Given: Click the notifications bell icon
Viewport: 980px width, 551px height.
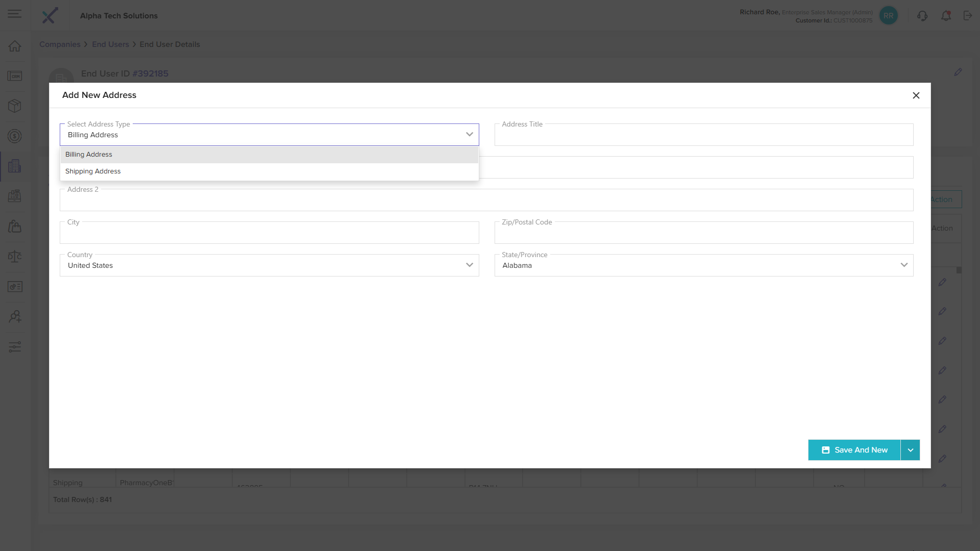Looking at the screenshot, I should coord(946,16).
